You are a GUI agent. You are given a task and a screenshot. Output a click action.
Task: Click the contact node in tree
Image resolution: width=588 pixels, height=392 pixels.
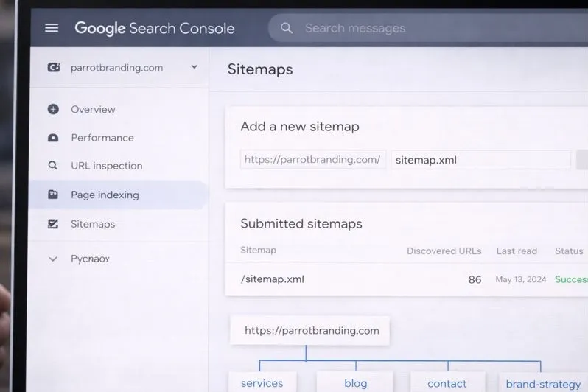click(447, 382)
